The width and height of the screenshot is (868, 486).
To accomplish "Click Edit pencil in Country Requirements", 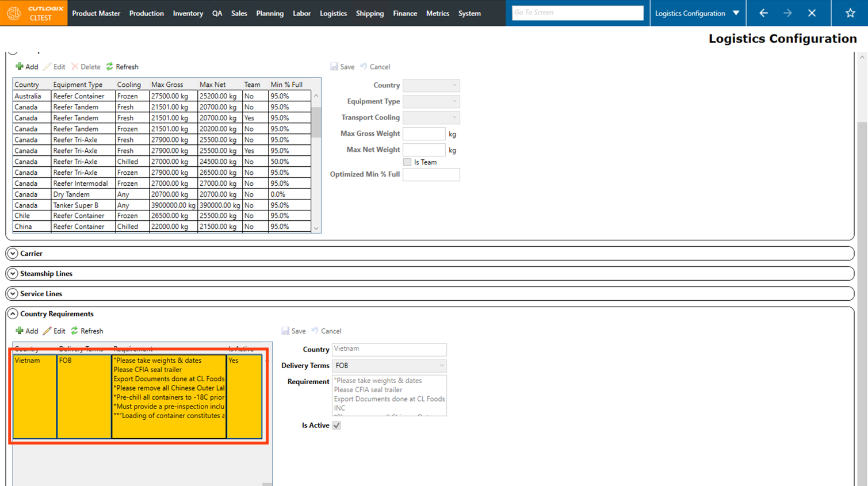I will [x=48, y=331].
